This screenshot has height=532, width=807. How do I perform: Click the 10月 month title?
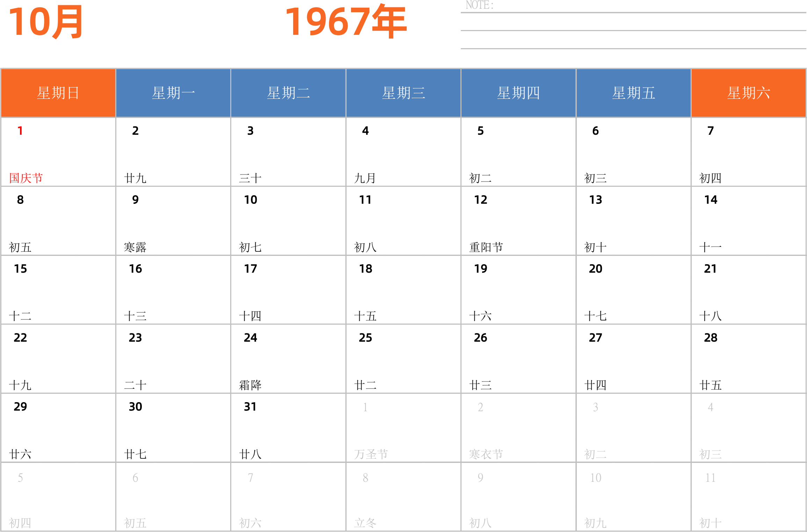pyautogui.click(x=45, y=22)
